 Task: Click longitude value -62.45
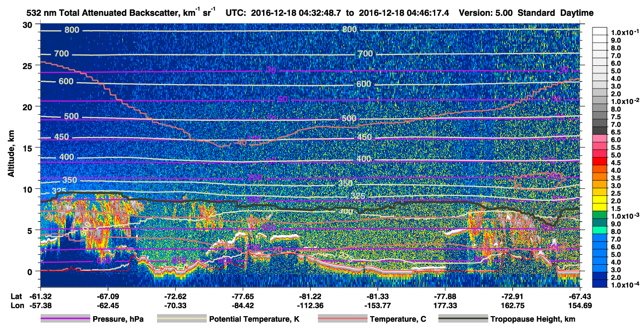point(107,305)
